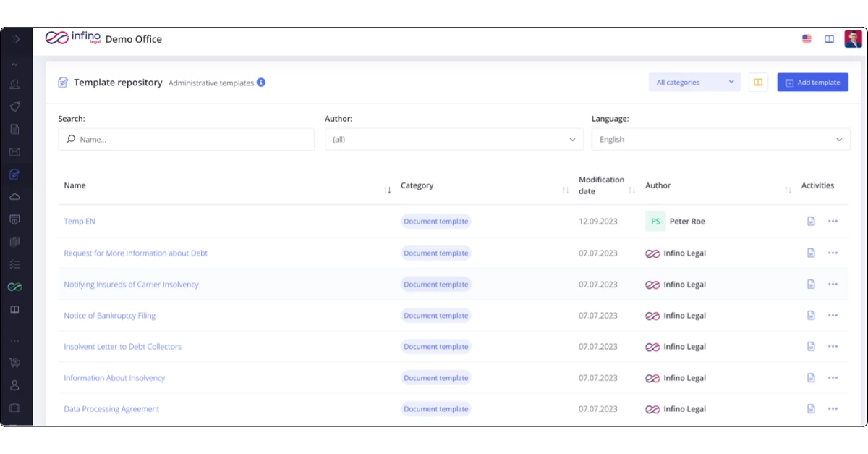This screenshot has width=868, height=454.
Task: Click the cloud icon in sidebar
Action: pyautogui.click(x=14, y=197)
